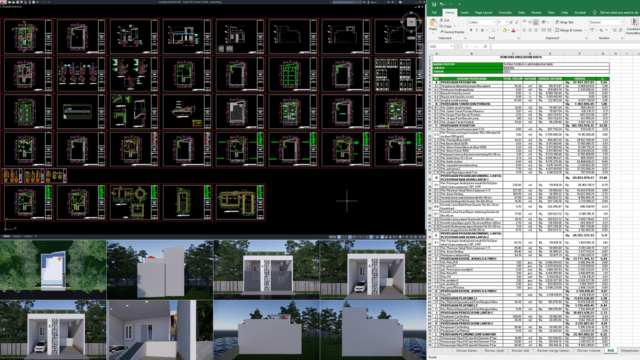Image resolution: width=640 pixels, height=360 pixels.
Task: Switch to the Insert ribbon tab
Action: coord(464,13)
